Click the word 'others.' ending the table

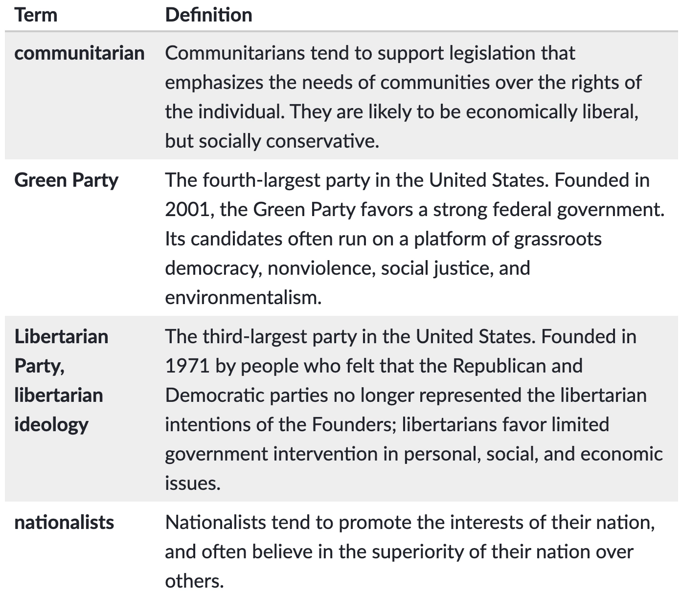pyautogui.click(x=194, y=581)
